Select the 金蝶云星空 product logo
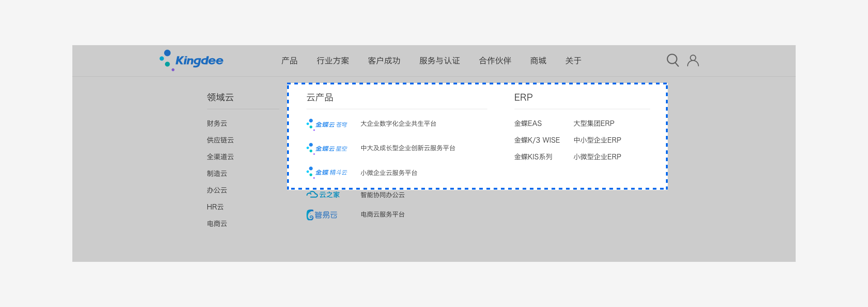This screenshot has height=307, width=868. [x=327, y=148]
